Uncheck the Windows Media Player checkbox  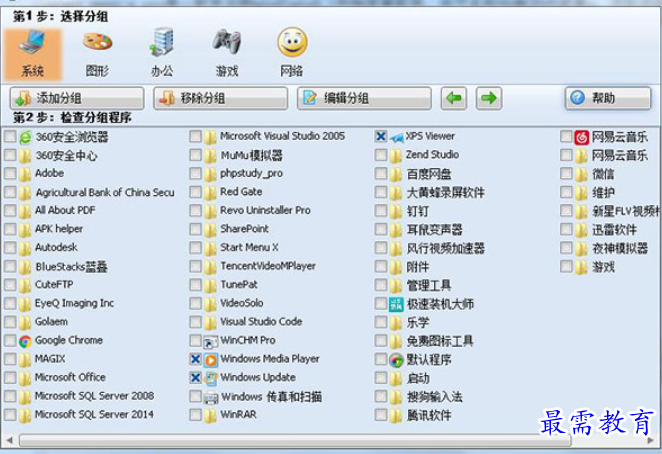click(195, 359)
